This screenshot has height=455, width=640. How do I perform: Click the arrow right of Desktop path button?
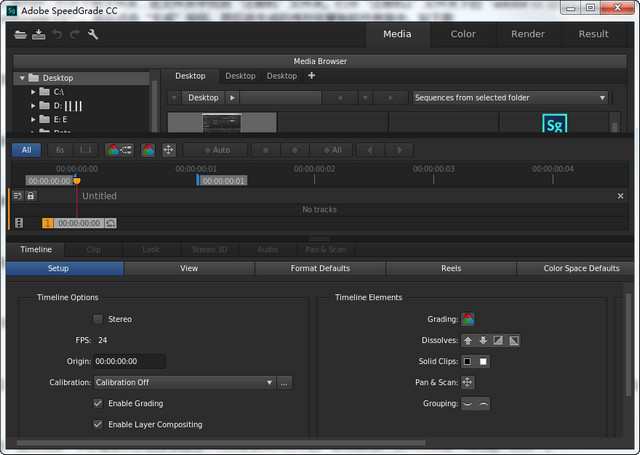232,98
